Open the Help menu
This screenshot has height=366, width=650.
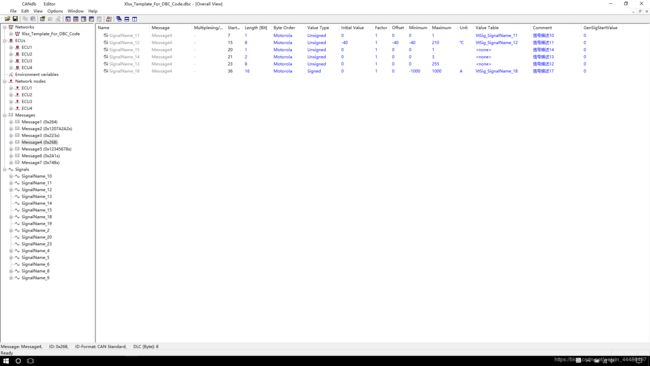(x=93, y=11)
